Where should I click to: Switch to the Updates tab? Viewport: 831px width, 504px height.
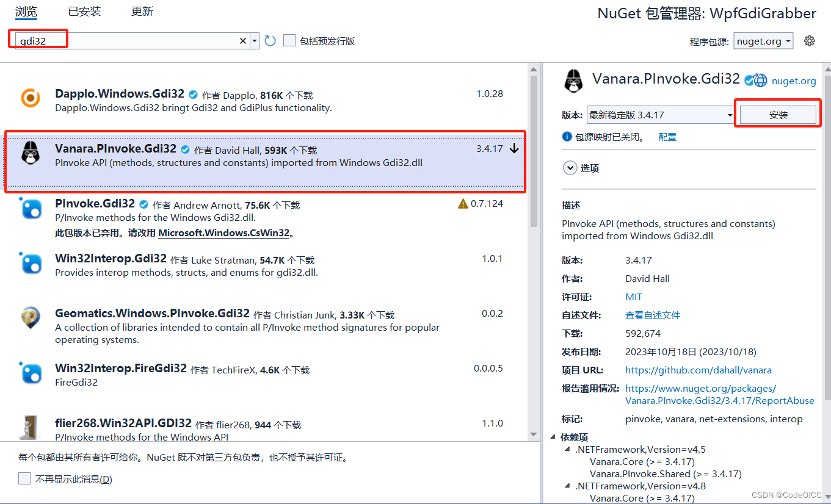pos(142,12)
